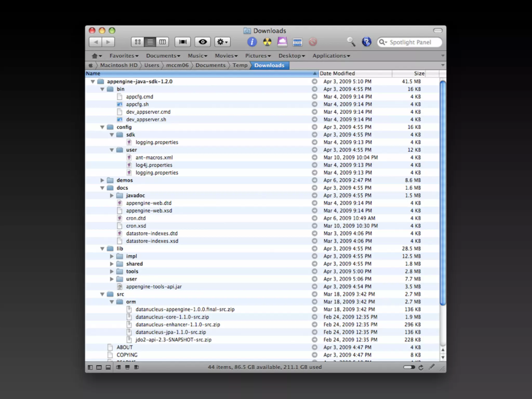Open the Applications dropdown menu
The width and height of the screenshot is (532, 399).
click(331, 56)
